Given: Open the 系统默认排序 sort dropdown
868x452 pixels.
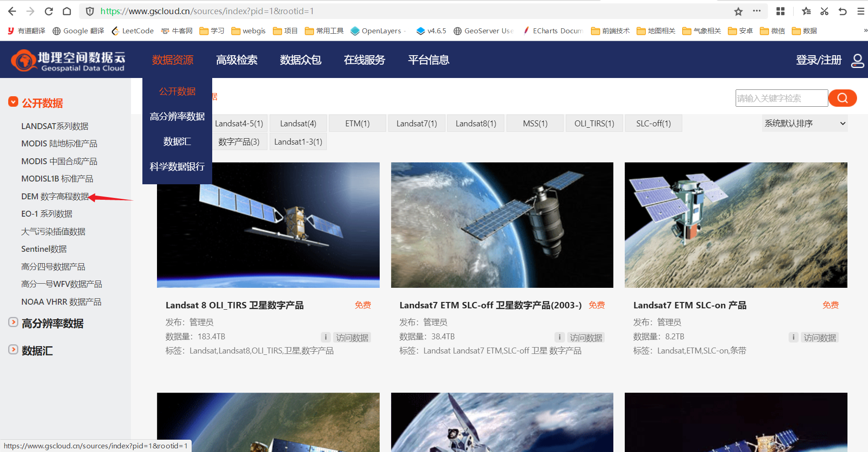Looking at the screenshot, I should [805, 123].
